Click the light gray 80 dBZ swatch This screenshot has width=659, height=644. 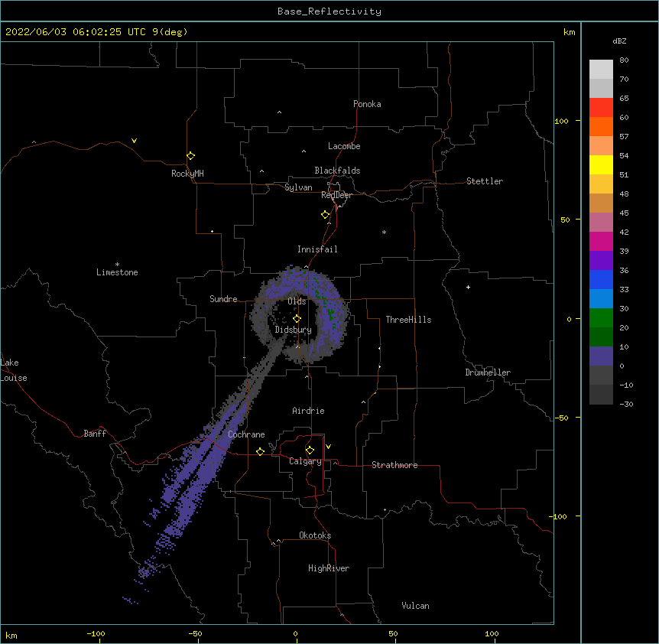click(x=601, y=70)
